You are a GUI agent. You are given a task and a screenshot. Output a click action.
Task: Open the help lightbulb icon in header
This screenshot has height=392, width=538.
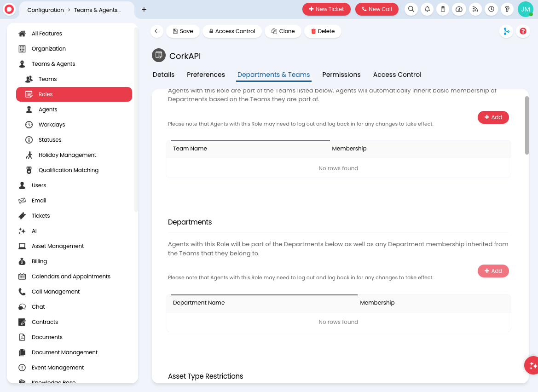[507, 9]
